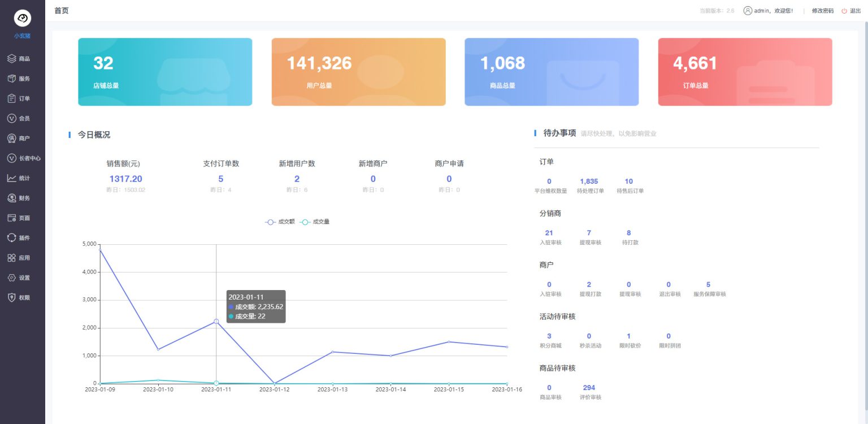The height and width of the screenshot is (424, 868).
Task: Switch to the 首页 tab
Action: click(62, 10)
